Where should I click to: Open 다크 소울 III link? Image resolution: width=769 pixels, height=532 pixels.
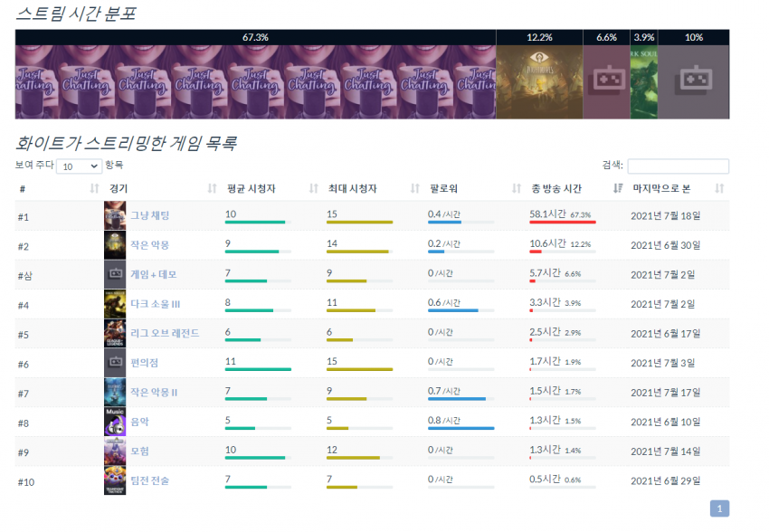pyautogui.click(x=155, y=304)
